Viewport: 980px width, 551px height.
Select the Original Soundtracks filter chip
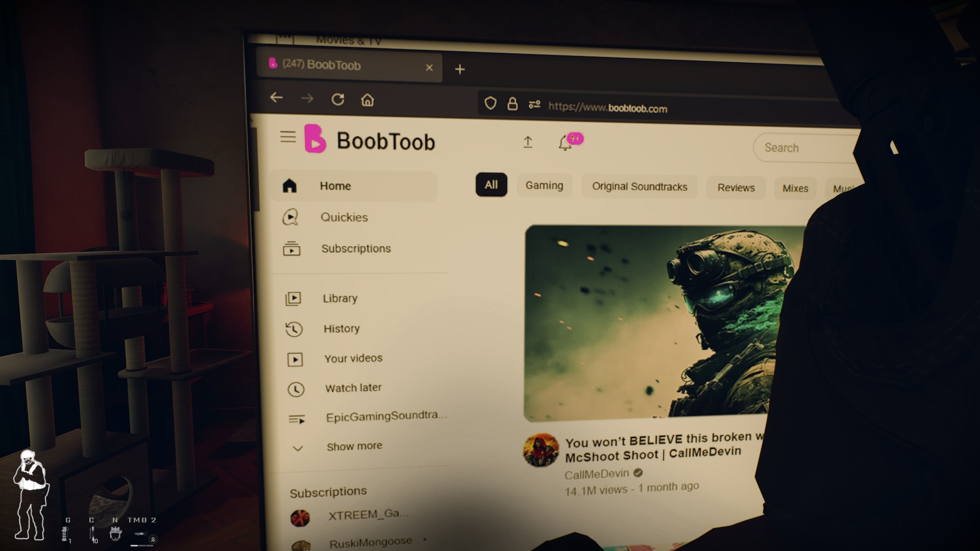click(x=639, y=187)
